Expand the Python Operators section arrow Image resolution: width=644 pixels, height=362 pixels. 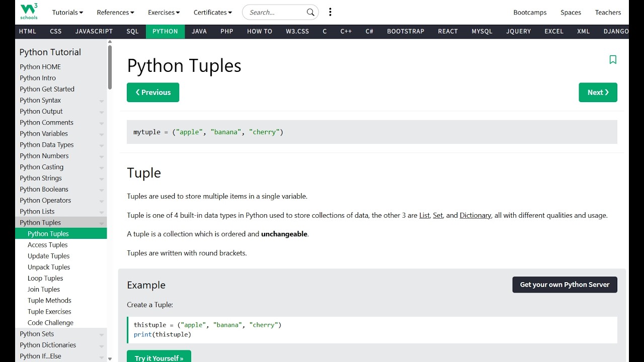coord(102,201)
